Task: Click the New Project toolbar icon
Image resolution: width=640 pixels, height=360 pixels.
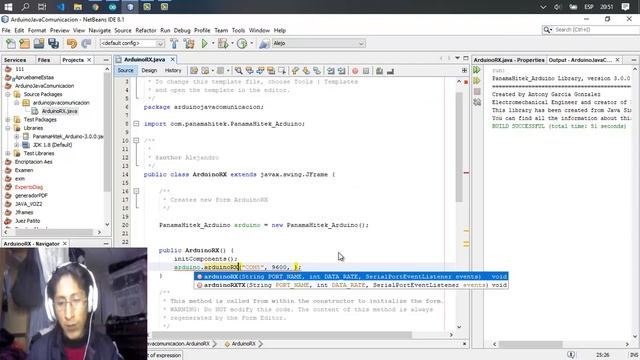Action: [24, 43]
